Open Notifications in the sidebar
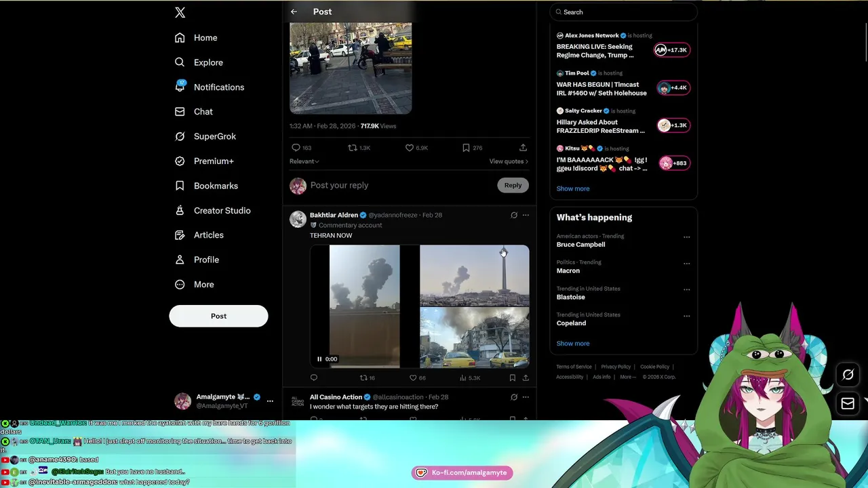 tap(210, 87)
